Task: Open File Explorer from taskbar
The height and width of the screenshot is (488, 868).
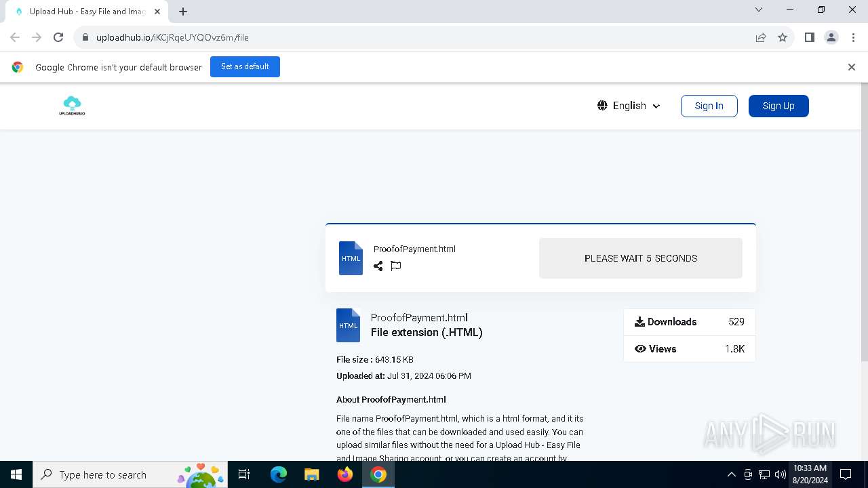Action: [x=311, y=474]
